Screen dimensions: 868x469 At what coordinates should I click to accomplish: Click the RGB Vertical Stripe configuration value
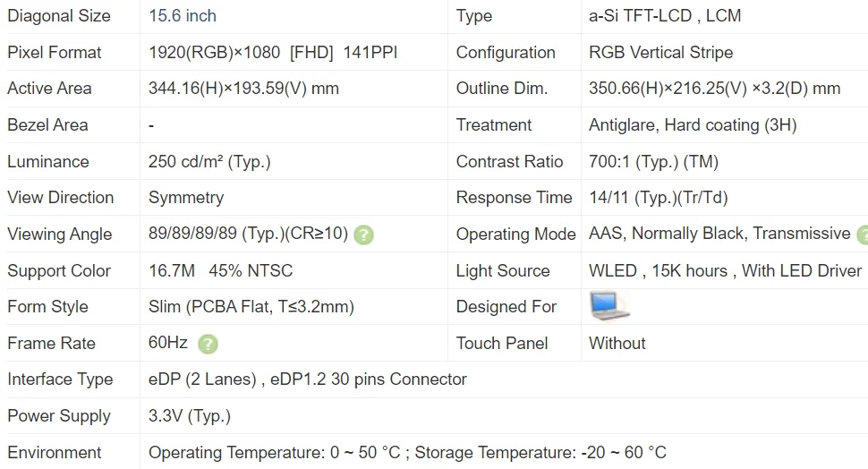(660, 53)
